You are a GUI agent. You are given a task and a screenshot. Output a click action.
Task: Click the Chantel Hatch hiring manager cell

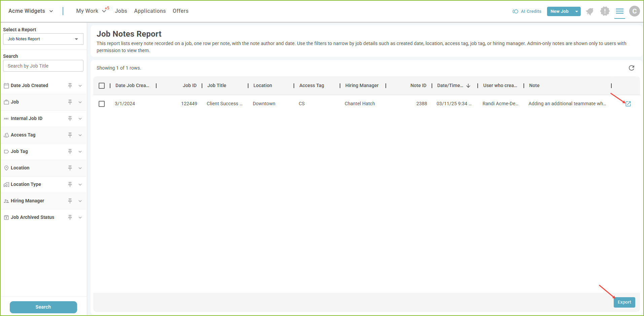[360, 104]
